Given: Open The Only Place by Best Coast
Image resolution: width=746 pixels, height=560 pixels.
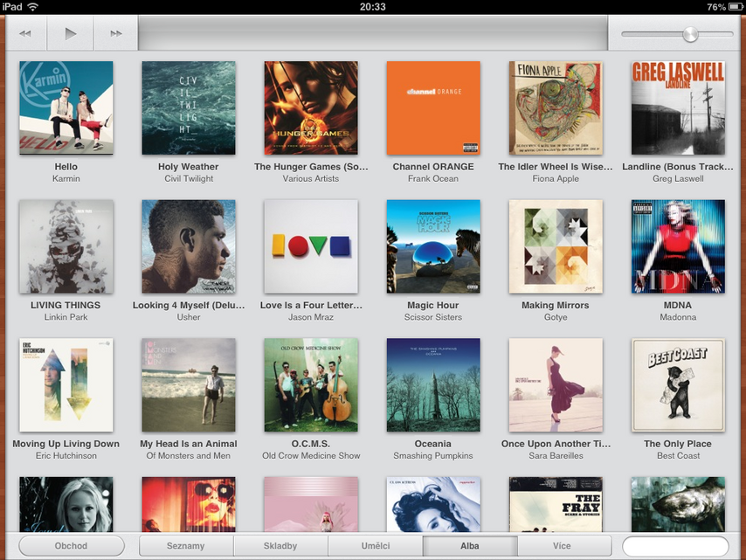Looking at the screenshot, I should (x=678, y=385).
